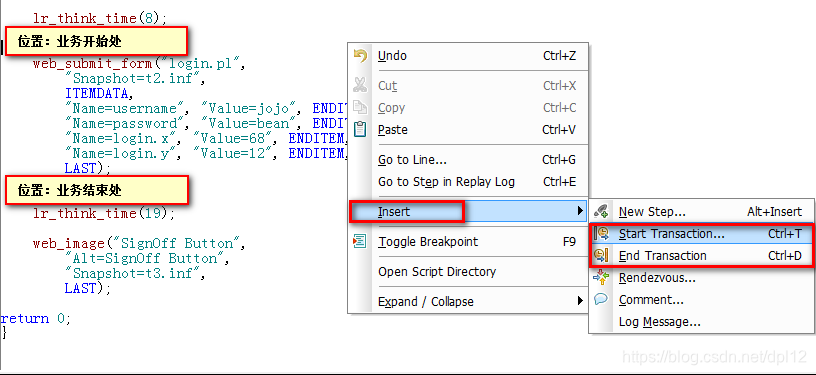Click the "Value=12" text
The width and height of the screenshot is (816, 375).
click(233, 153)
